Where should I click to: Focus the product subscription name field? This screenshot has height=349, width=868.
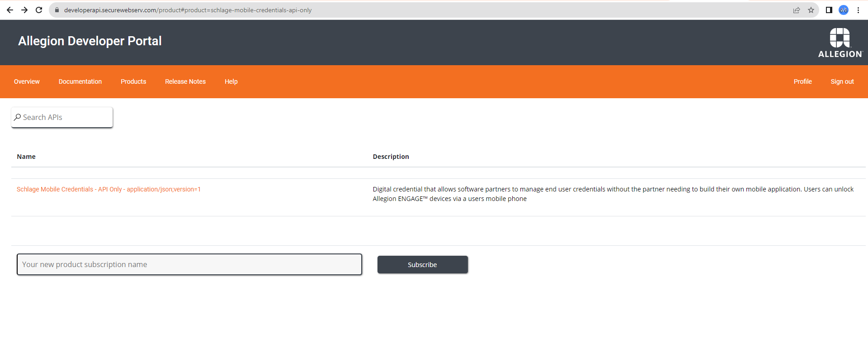pos(189,264)
